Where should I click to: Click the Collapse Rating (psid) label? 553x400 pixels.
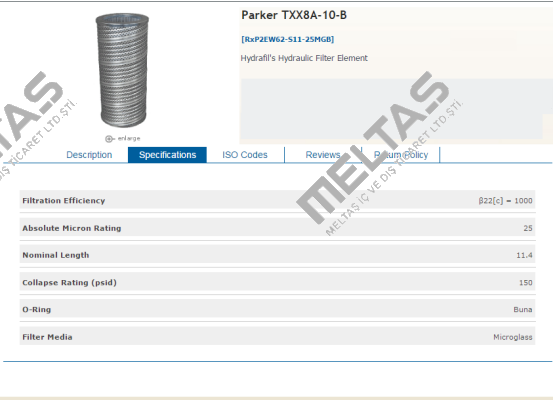[69, 283]
